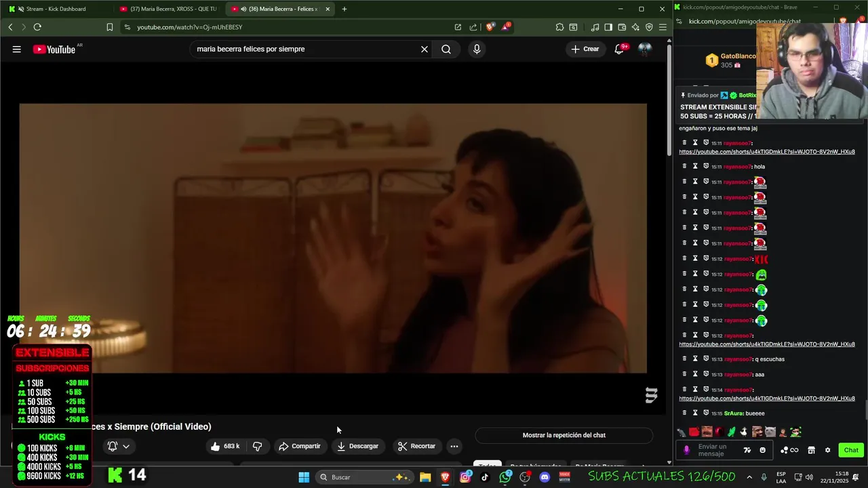The width and height of the screenshot is (868, 488).
Task: Open the 7TV emote menu
Action: (747, 450)
